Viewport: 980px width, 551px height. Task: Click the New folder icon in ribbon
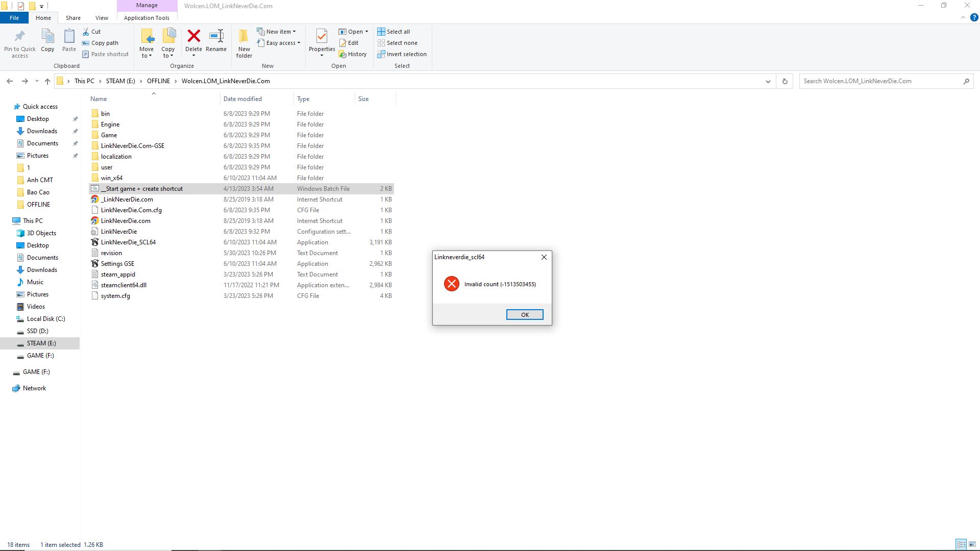[x=243, y=42]
